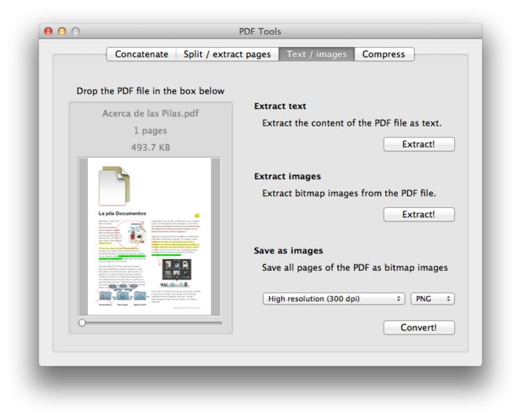Select the Compress tab
The width and height of the screenshot is (521, 420).
click(384, 54)
